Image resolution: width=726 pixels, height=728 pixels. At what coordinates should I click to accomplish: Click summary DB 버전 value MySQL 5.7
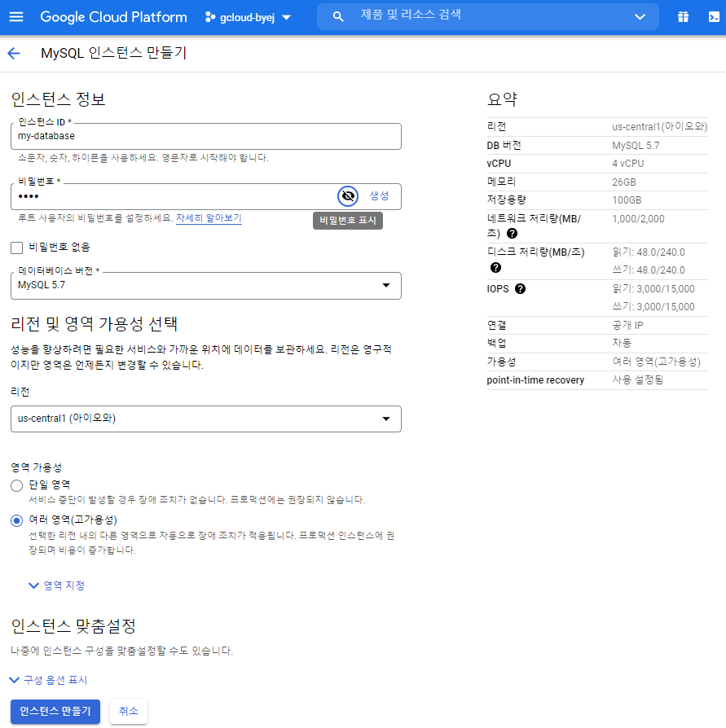point(636,145)
